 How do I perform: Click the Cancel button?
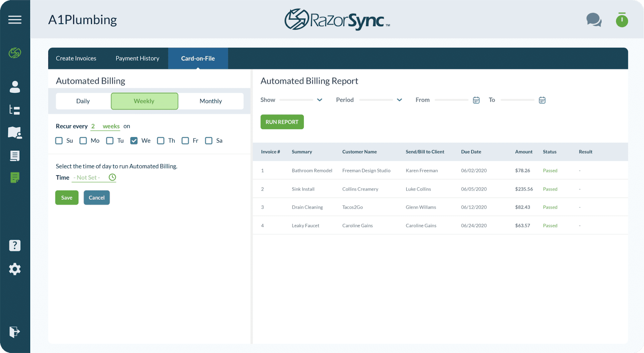(x=97, y=197)
